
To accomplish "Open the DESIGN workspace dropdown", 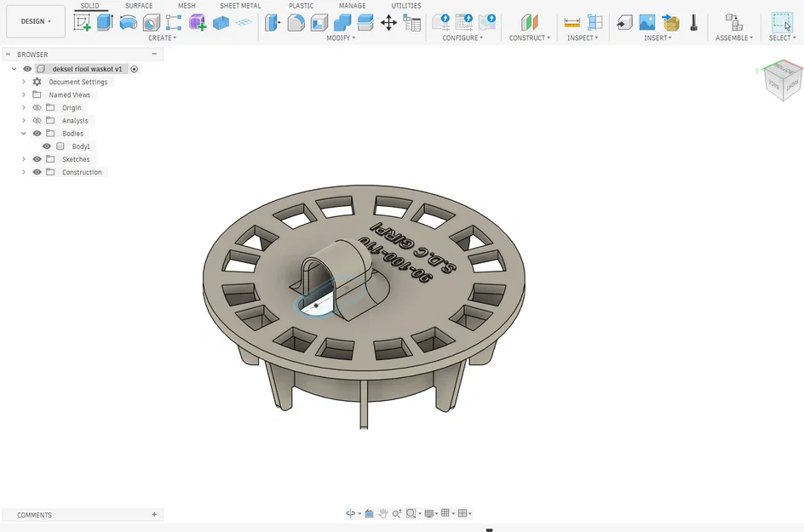I will [x=36, y=21].
